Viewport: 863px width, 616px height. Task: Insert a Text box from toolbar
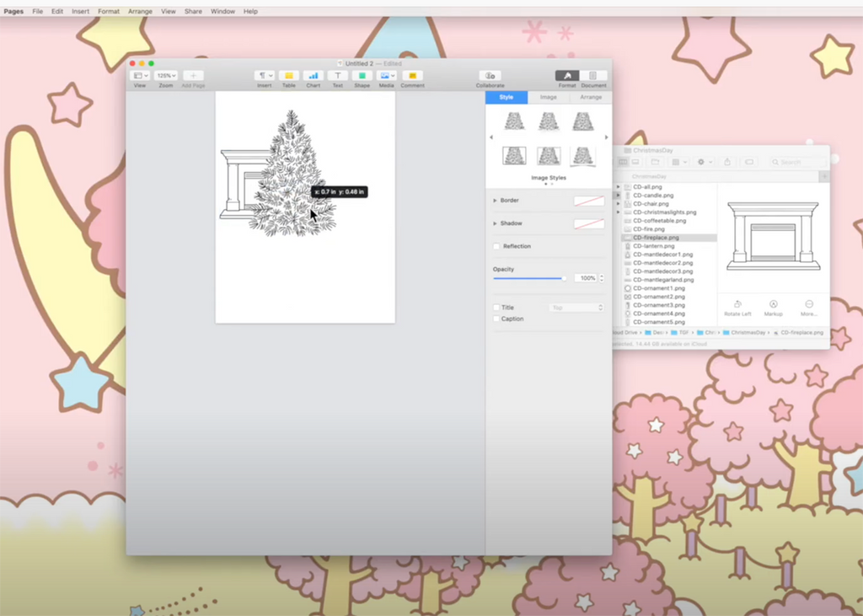[337, 76]
